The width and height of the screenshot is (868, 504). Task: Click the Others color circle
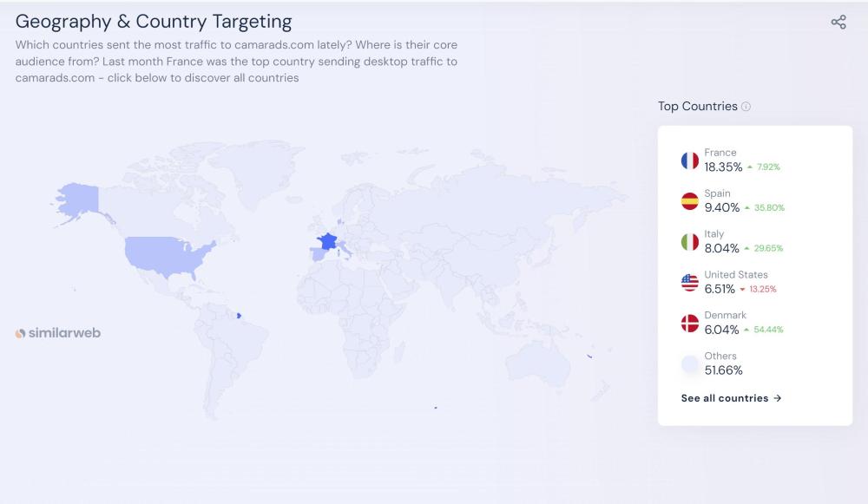690,364
